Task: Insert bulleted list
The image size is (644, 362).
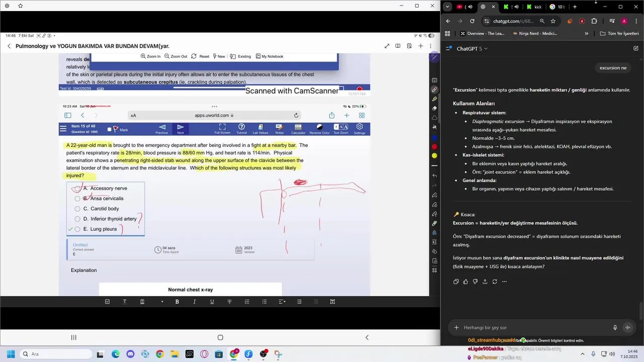Action: pyautogui.click(x=264, y=302)
